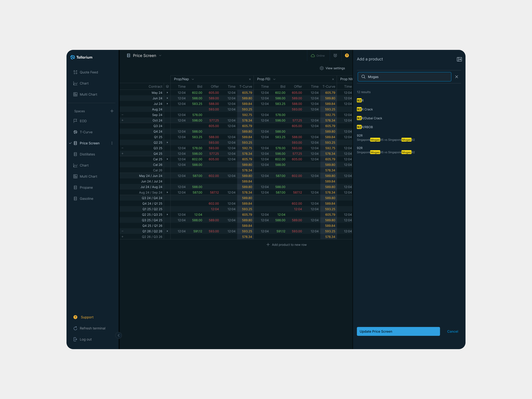Expand the May 24 contract row arrow
This screenshot has width=532, height=399.
(167, 93)
